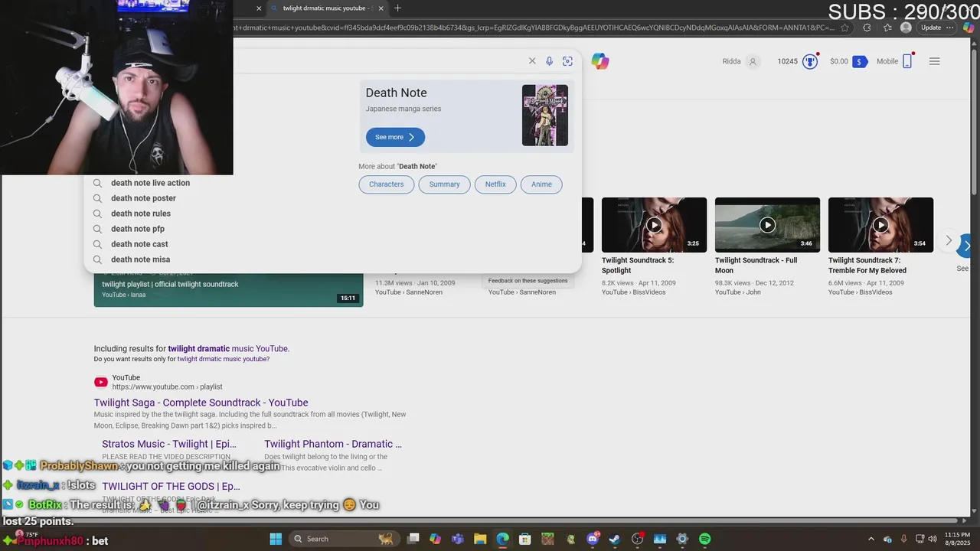980x551 pixels.
Task: Open the Mobile phone icon
Action: (907, 61)
